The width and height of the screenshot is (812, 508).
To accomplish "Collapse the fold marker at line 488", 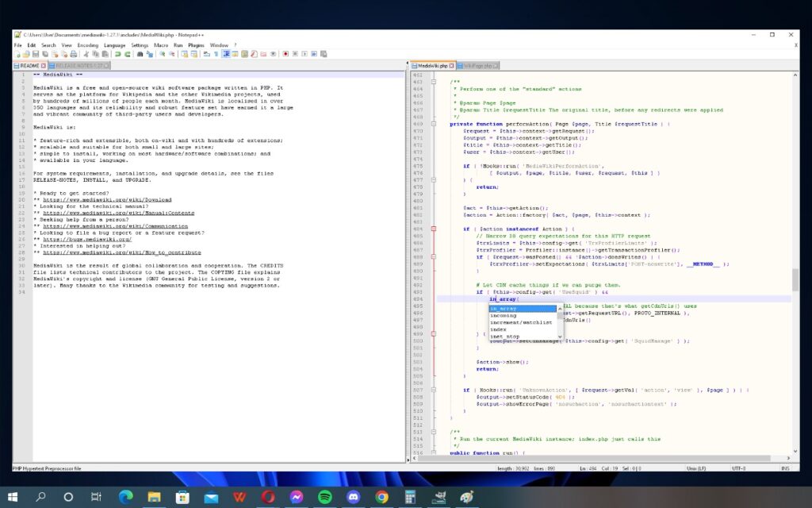I will [x=434, y=256].
